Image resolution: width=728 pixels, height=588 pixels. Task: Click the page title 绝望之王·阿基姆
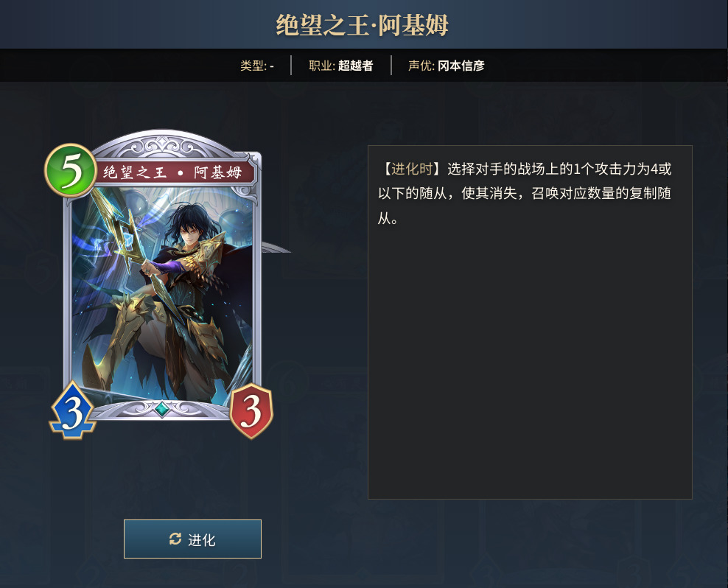point(362,24)
